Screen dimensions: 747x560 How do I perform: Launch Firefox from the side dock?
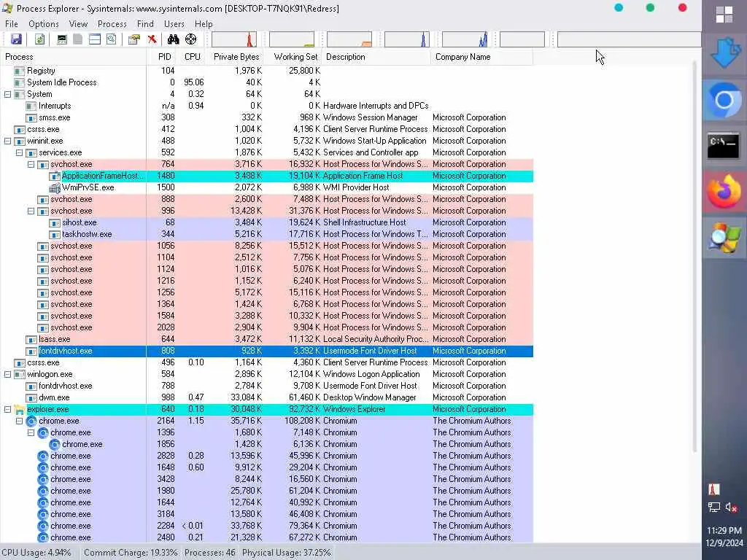(724, 192)
